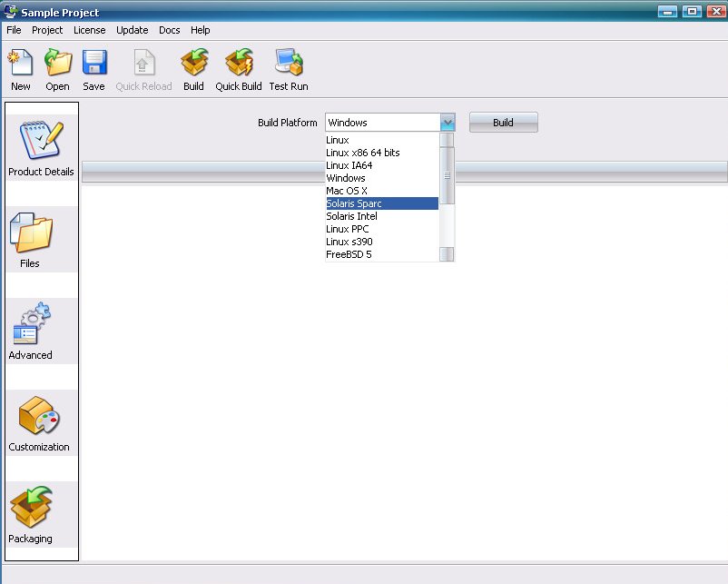Viewport: 728px width, 584px height.
Task: Choose Solaris Intel platform
Action: (381, 216)
